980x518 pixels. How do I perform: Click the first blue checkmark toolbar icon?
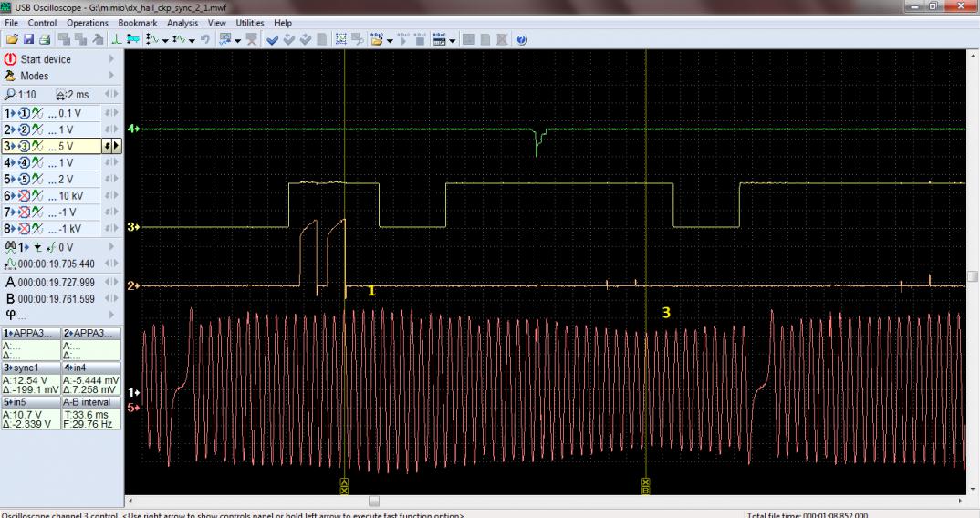(x=273, y=40)
